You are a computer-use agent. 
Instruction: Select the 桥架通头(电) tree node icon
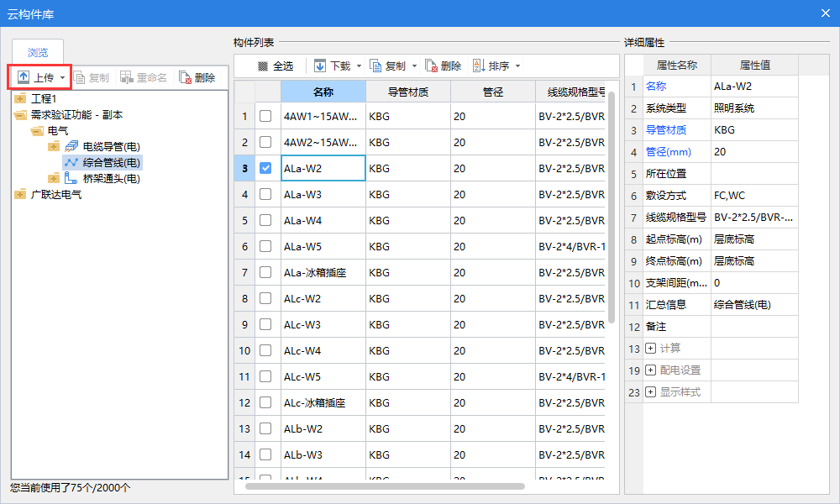click(x=71, y=178)
